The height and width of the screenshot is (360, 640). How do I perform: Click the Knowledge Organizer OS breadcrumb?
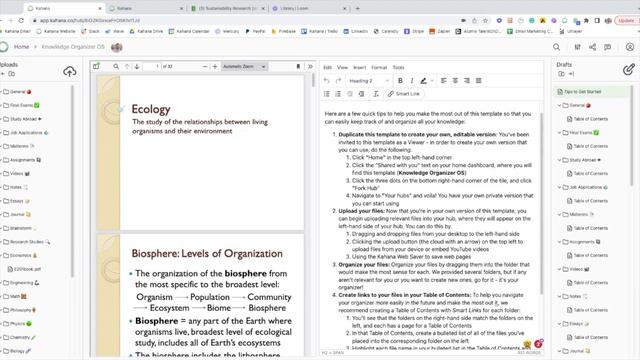coord(73,47)
